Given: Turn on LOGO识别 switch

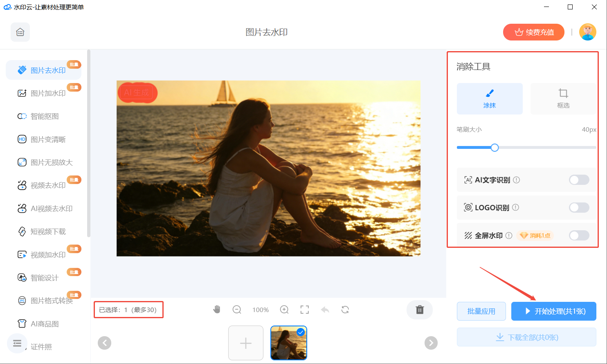Looking at the screenshot, I should tap(579, 208).
